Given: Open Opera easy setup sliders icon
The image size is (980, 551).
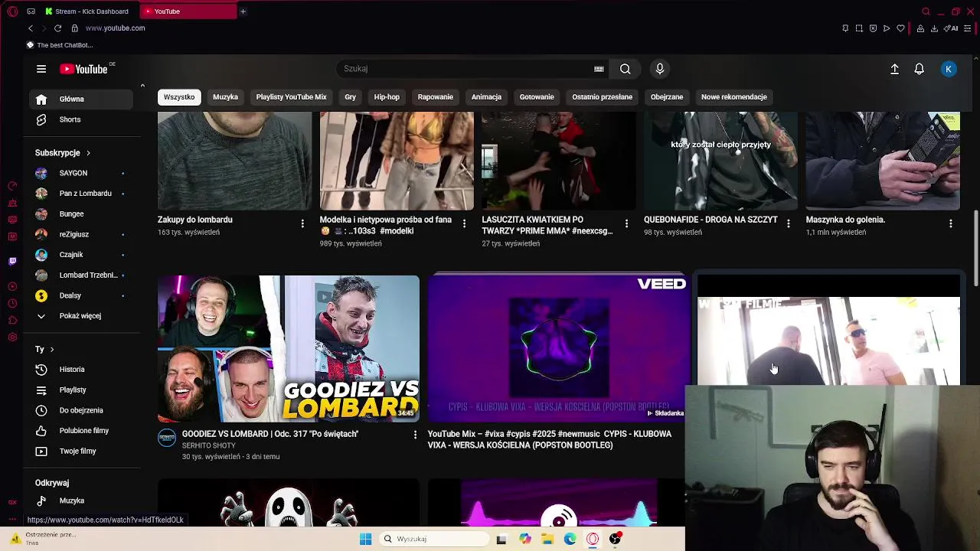Looking at the screenshot, I should (x=968, y=28).
